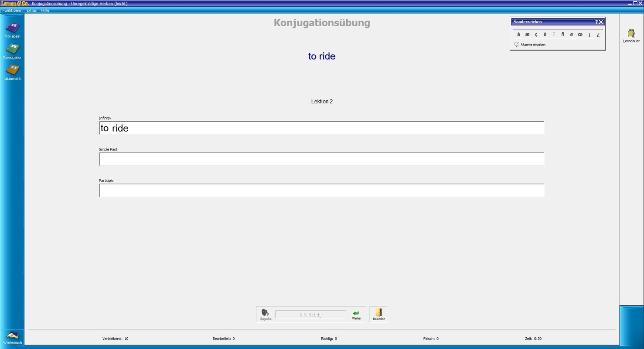Click the Simple Past input field

coord(321,159)
